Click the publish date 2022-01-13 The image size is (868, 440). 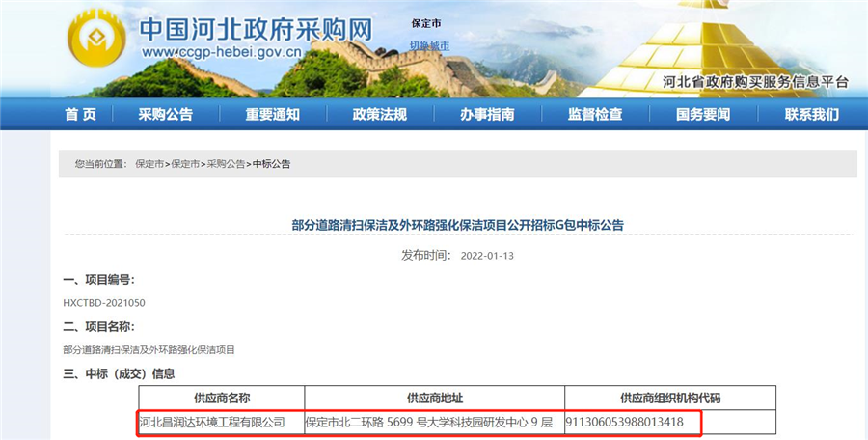coord(487,256)
